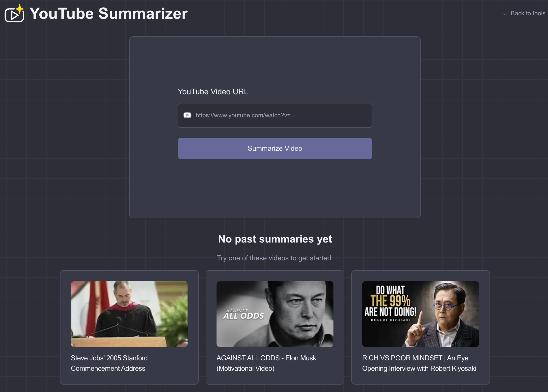Click the 'YouTube Summarizer' page heading text

(x=109, y=14)
